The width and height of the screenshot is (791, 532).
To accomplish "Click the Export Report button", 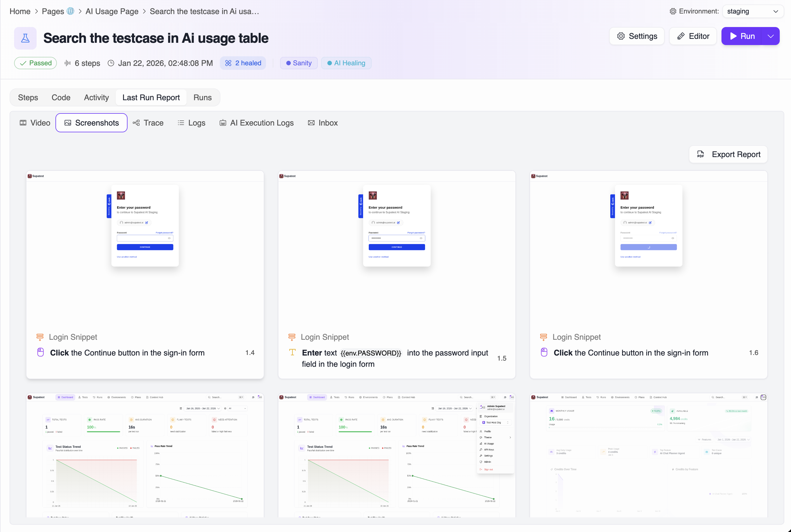I will (x=728, y=154).
